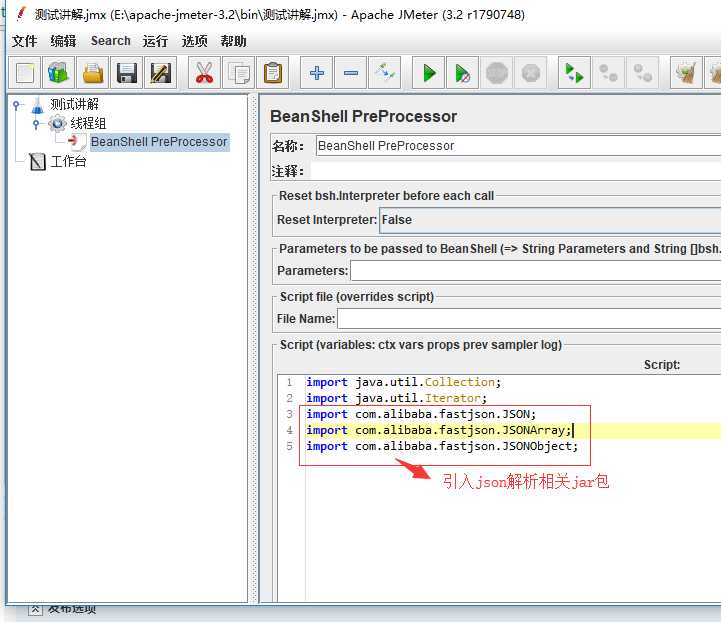Viewport: 721px width, 622px height.
Task: Click line importing fastjson.JSONArray
Action: coord(439,430)
